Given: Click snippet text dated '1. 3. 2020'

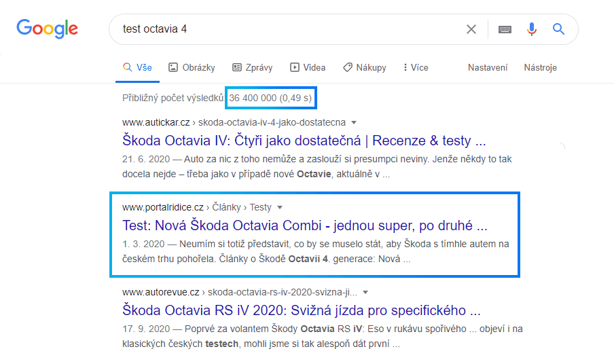Looking at the screenshot, I should tap(316, 251).
